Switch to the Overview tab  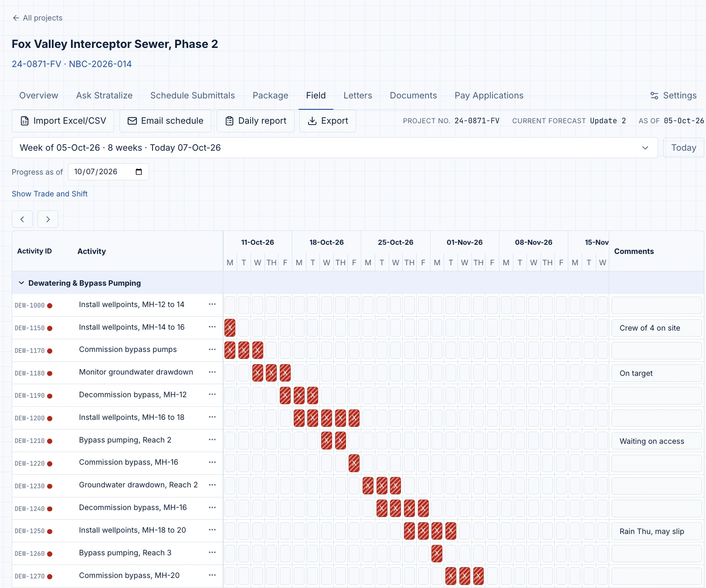point(39,95)
